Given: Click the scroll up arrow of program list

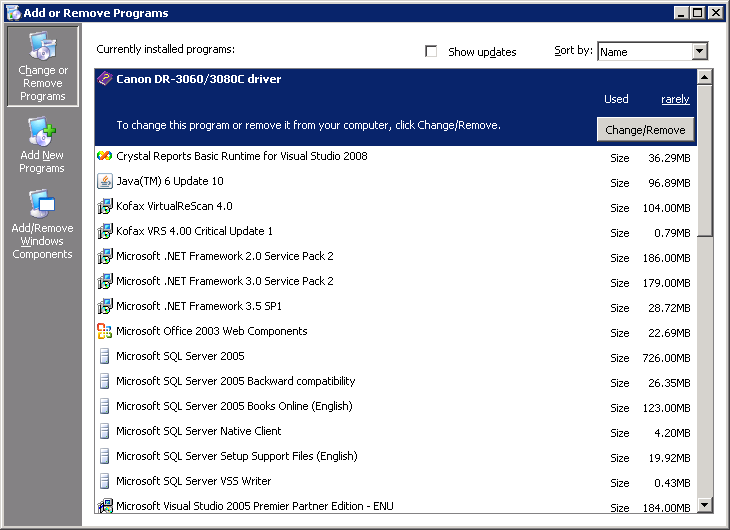Looking at the screenshot, I should (x=705, y=77).
